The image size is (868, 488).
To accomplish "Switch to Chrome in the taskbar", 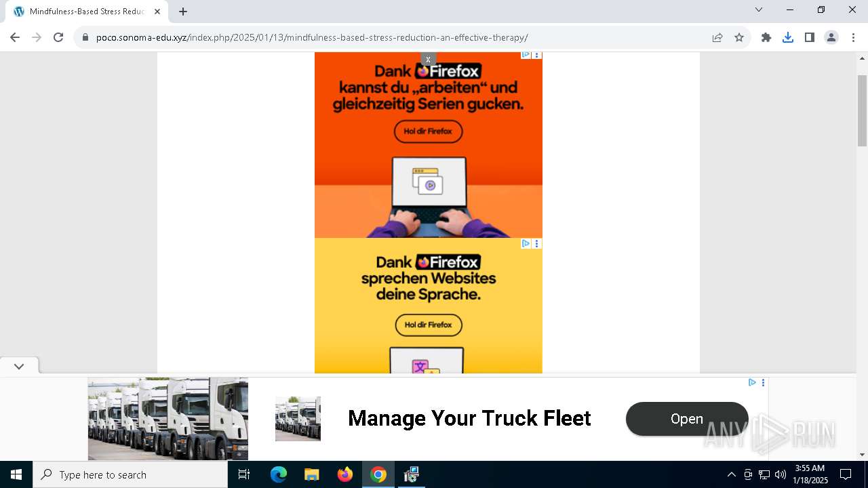I will click(378, 474).
